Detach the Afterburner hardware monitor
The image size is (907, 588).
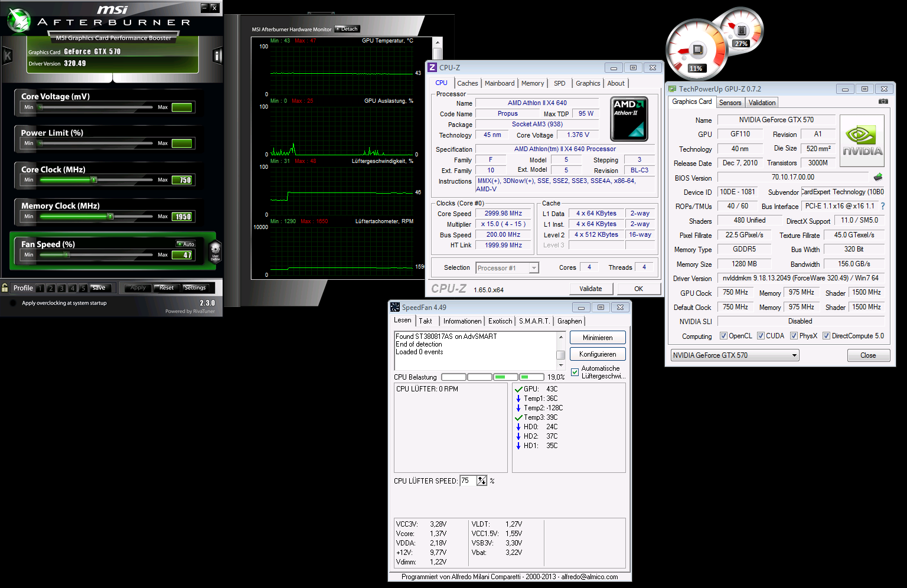click(x=347, y=29)
